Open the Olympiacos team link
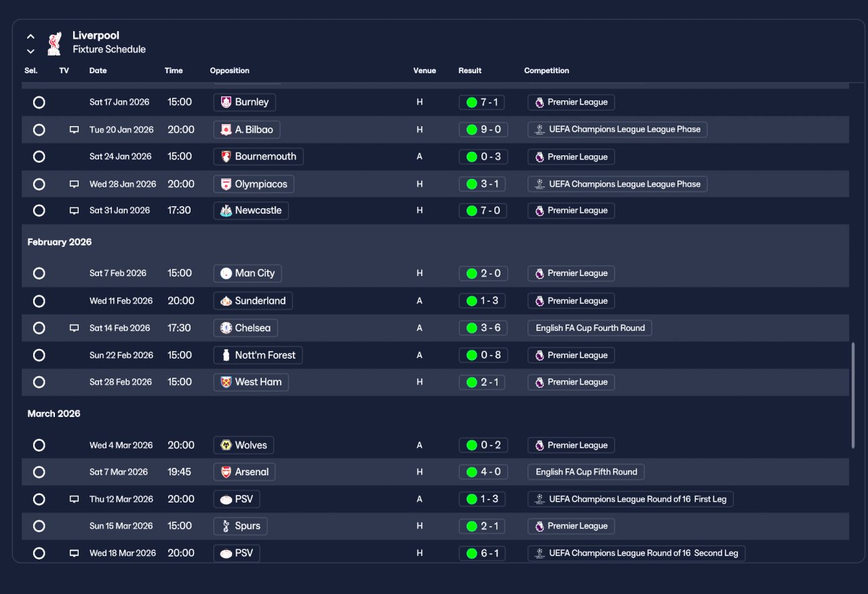The image size is (868, 594). (x=254, y=184)
